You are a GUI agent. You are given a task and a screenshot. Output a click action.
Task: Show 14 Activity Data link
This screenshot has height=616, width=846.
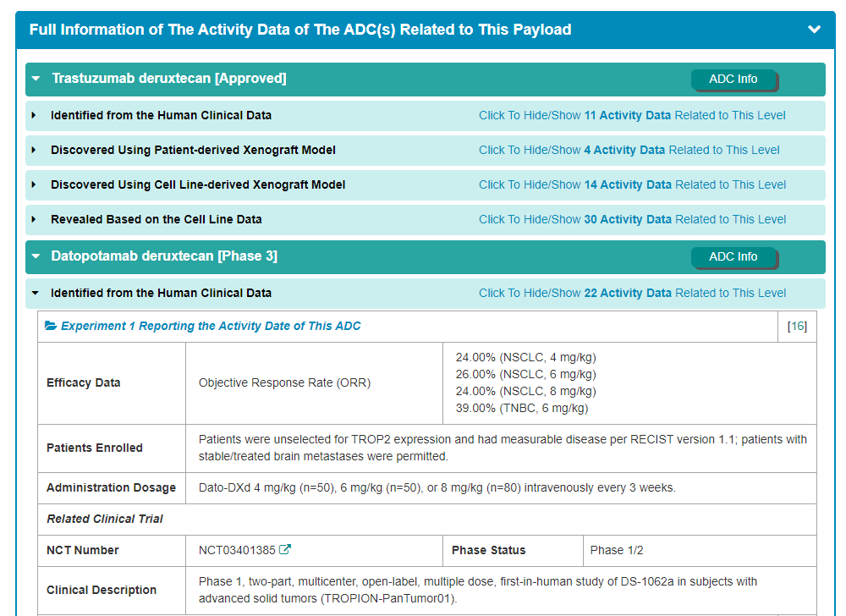click(631, 184)
